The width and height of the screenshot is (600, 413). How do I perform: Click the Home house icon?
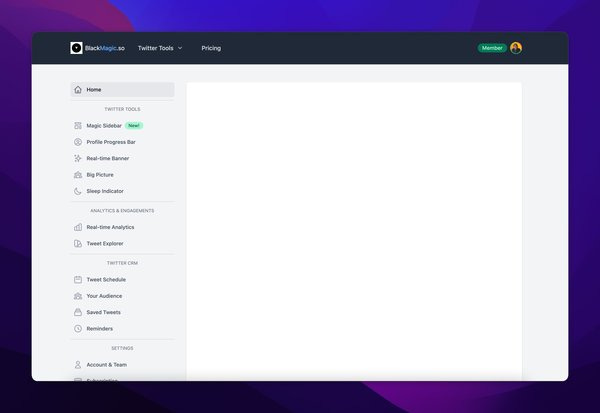coord(78,90)
